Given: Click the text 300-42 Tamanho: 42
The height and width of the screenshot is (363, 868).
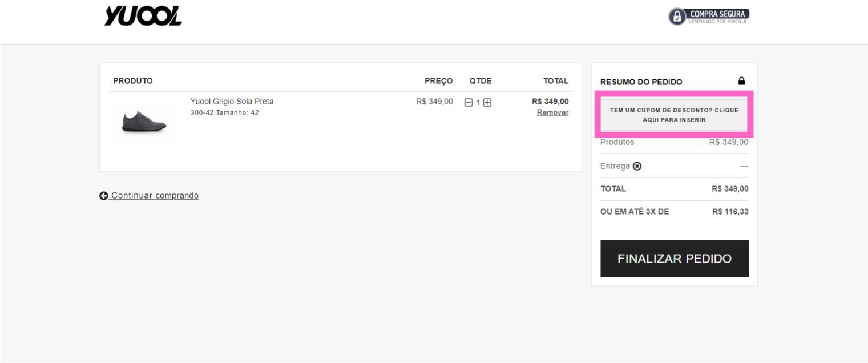Looking at the screenshot, I should tap(225, 113).
